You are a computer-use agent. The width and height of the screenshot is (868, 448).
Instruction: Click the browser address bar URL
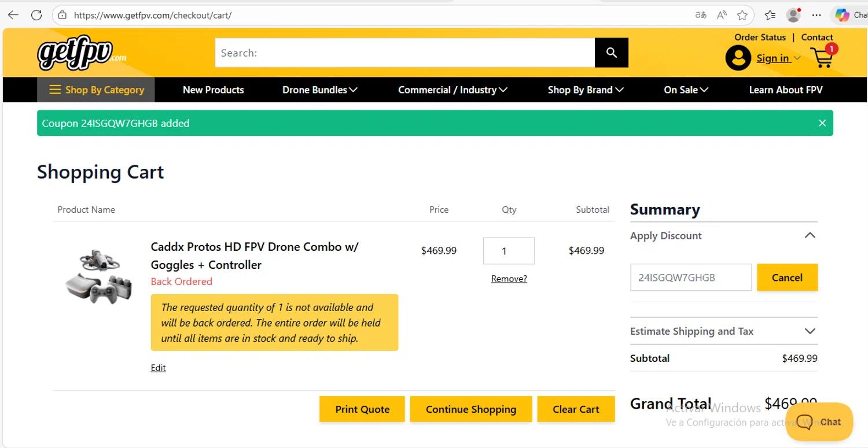tap(153, 16)
